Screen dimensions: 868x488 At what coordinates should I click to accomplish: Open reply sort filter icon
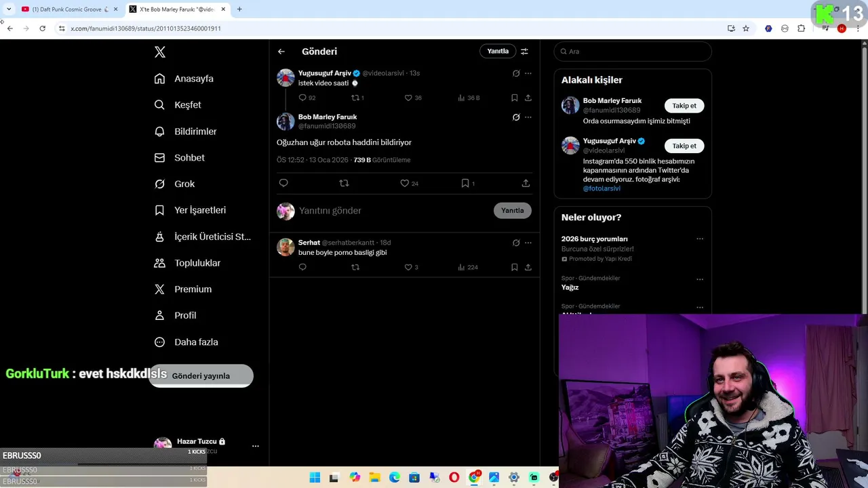click(524, 52)
